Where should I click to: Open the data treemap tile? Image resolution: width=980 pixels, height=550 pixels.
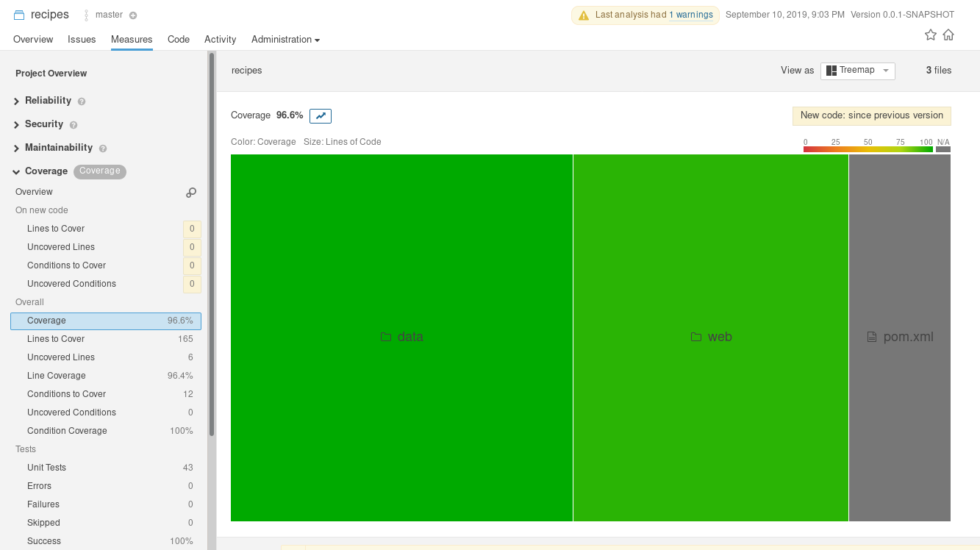click(x=401, y=337)
